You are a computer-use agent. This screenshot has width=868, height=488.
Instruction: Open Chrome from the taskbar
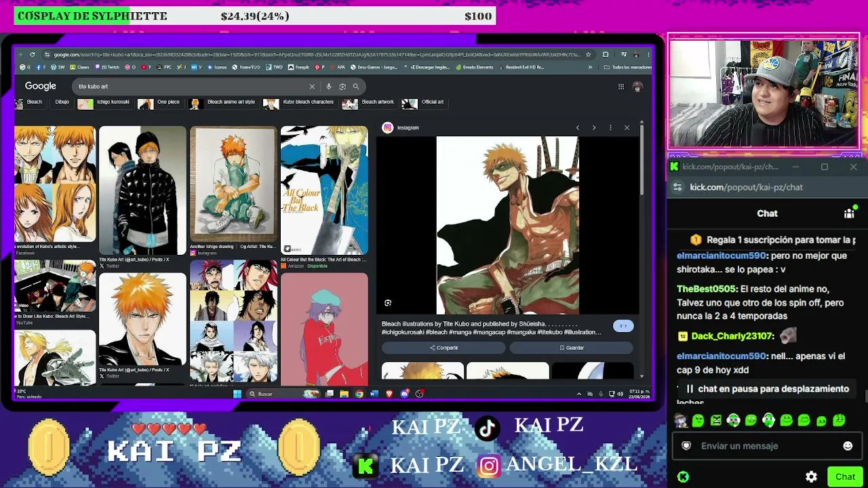pyautogui.click(x=359, y=394)
